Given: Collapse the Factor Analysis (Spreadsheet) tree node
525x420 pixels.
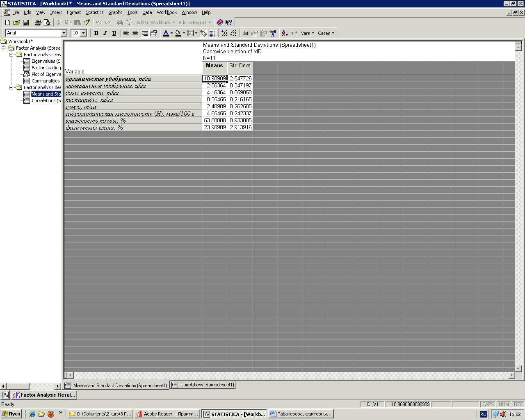Looking at the screenshot, I should click(x=4, y=48).
